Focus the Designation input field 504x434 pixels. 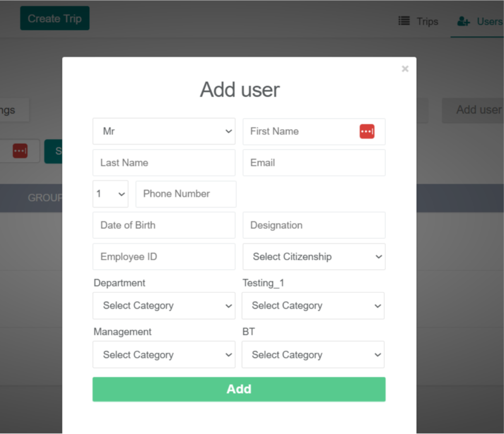(x=314, y=225)
